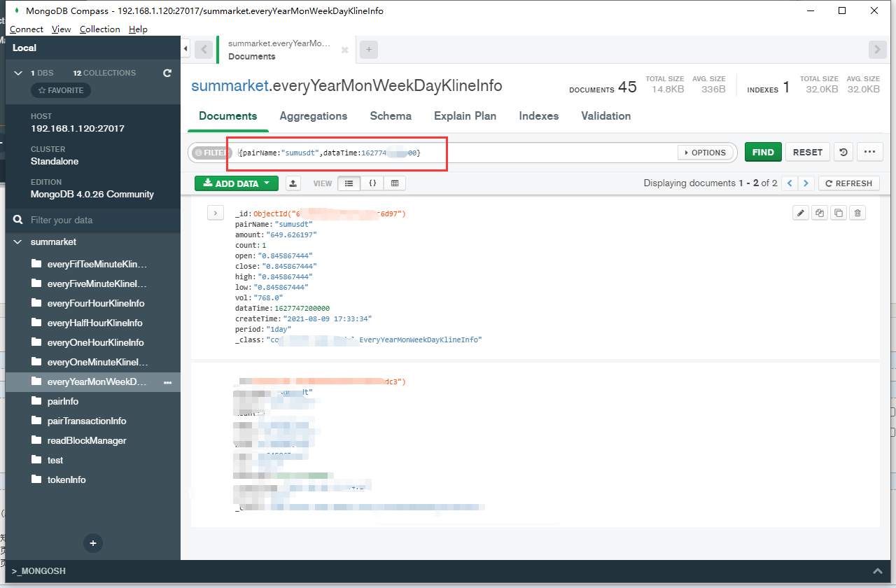Collapse the sidebar with the arrow toggle
Image resolution: width=896 pixels, height=588 pixels.
(185, 49)
